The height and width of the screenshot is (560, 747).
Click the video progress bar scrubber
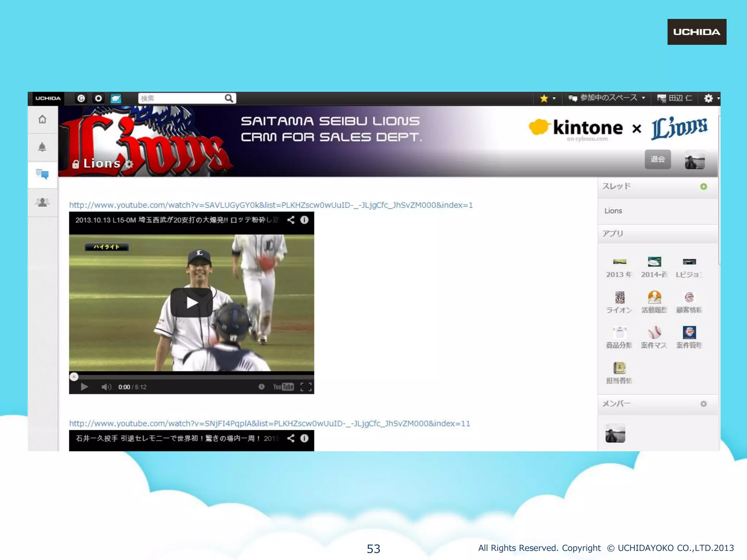[74, 377]
